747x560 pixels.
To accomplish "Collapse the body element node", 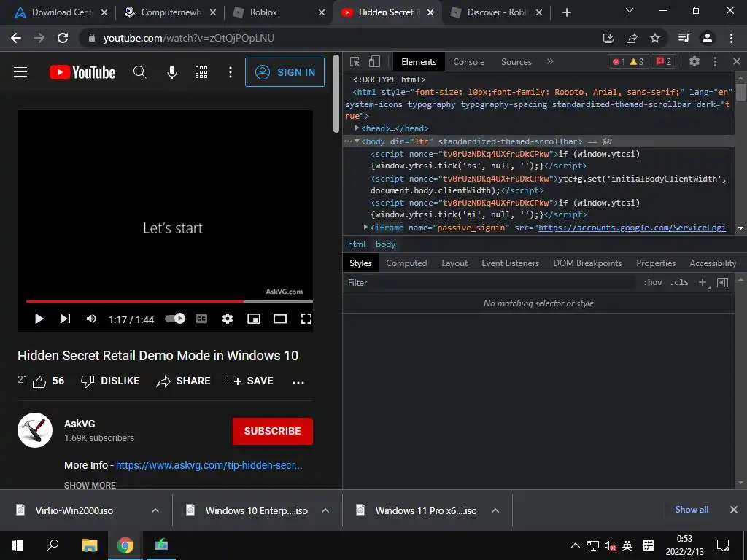I will (x=357, y=141).
